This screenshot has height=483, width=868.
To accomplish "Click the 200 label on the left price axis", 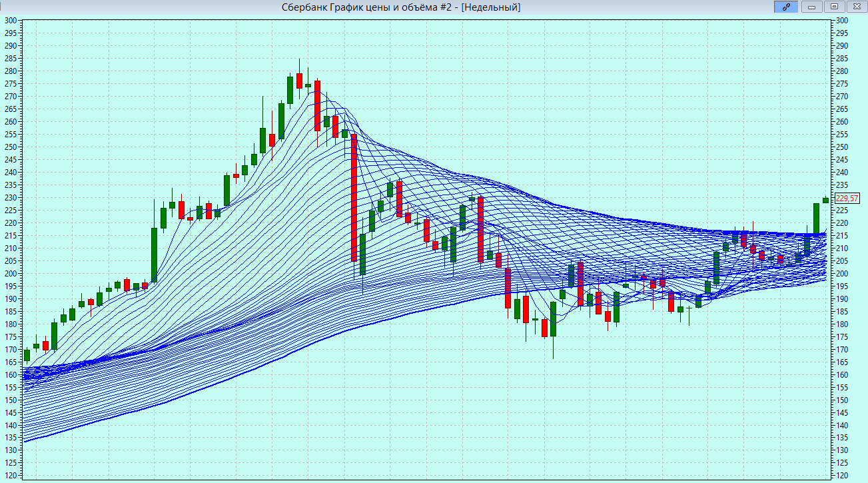I will click(11, 274).
